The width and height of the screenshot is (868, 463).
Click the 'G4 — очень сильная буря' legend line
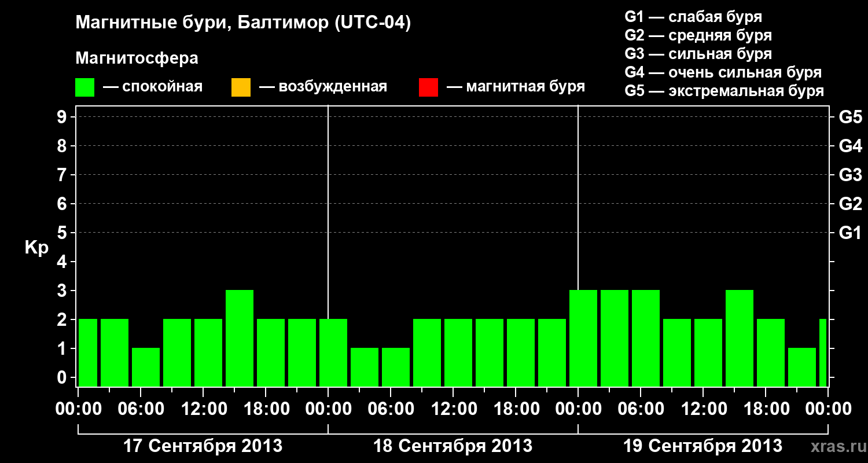(723, 72)
